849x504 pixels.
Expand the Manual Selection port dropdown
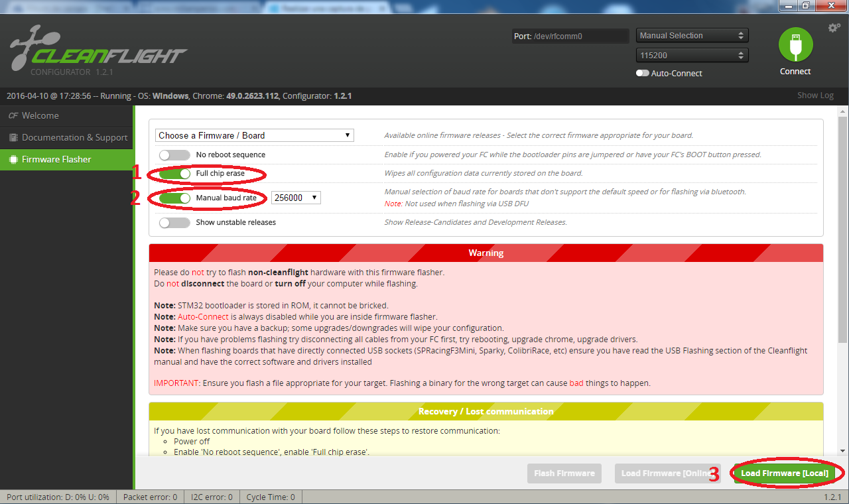pyautogui.click(x=692, y=36)
